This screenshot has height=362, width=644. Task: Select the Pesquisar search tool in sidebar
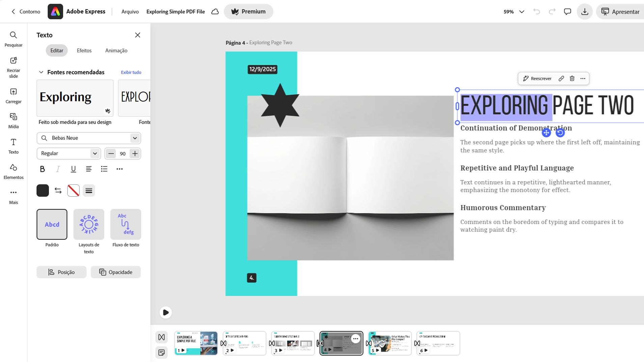[13, 38]
